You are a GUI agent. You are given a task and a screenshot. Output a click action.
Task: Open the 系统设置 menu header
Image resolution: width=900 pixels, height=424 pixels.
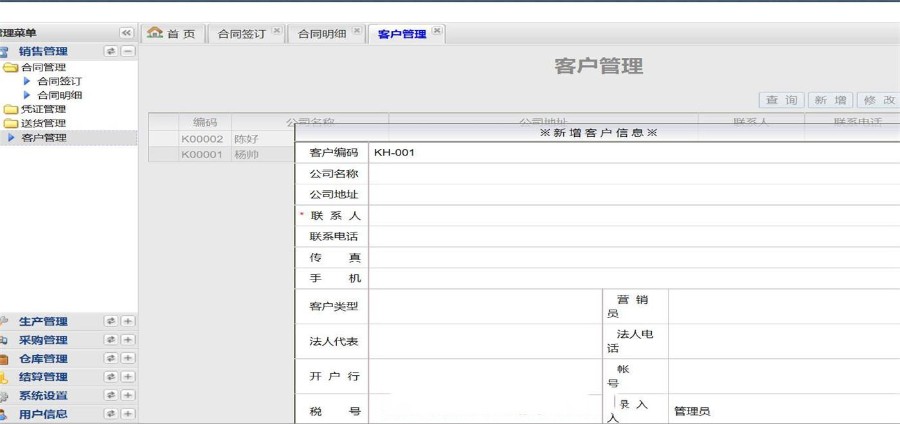click(x=43, y=395)
